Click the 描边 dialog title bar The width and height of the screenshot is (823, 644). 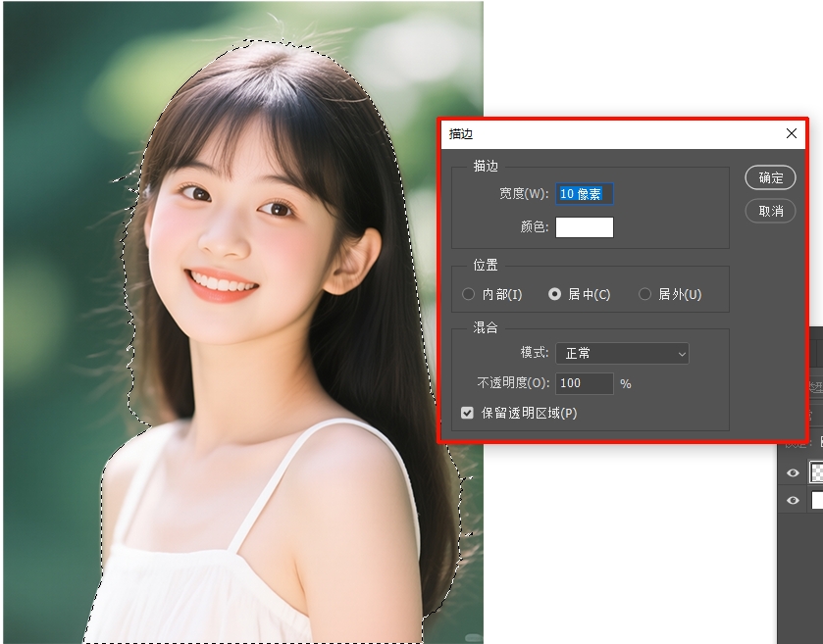point(589,133)
